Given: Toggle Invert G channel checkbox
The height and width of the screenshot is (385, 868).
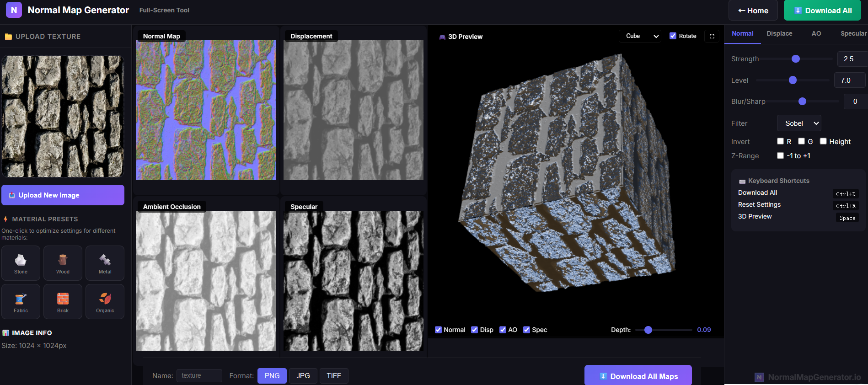Looking at the screenshot, I should (x=801, y=141).
